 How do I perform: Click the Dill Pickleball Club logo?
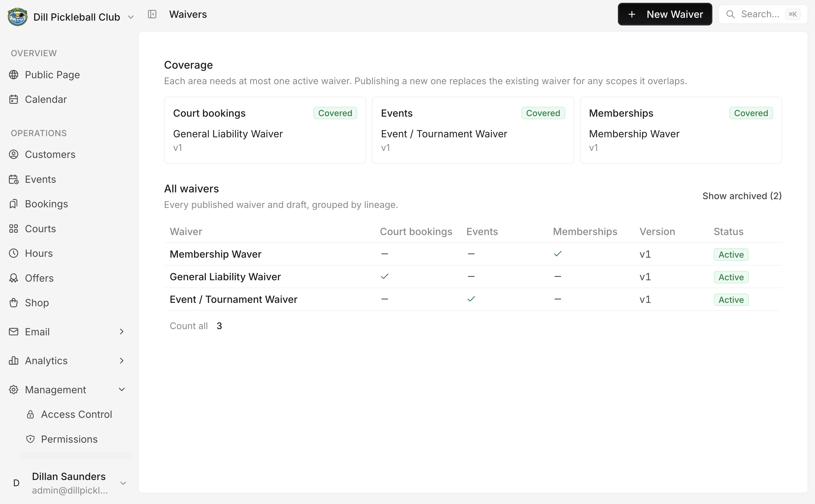coord(17,17)
